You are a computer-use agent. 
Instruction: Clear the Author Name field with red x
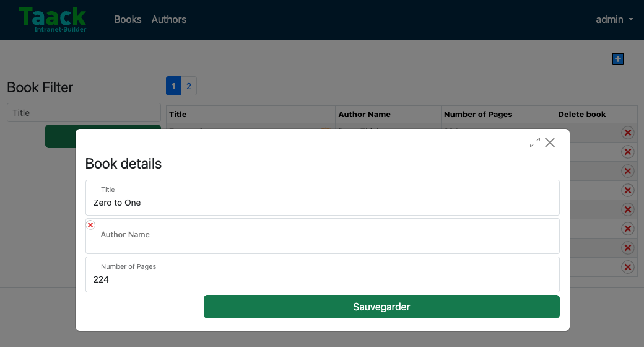point(90,225)
